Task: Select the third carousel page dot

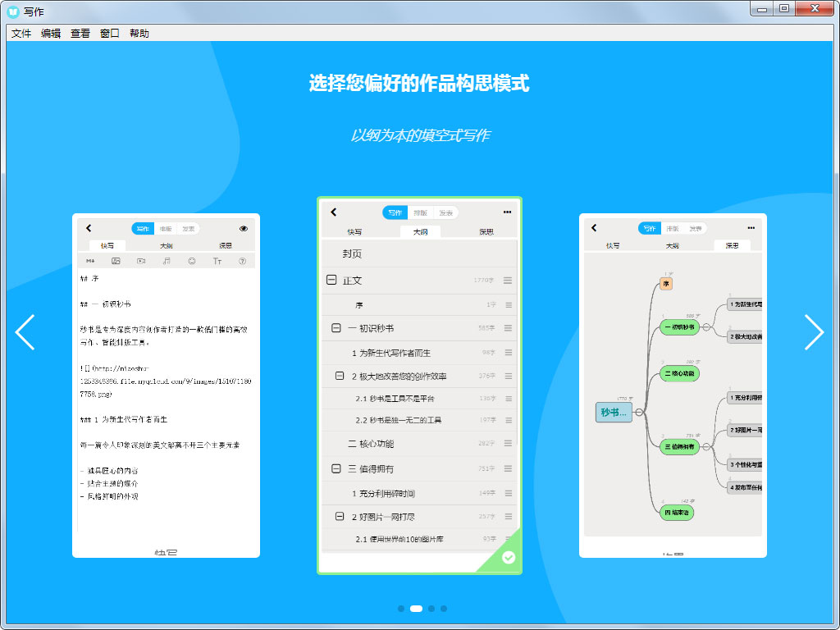Action: point(431,609)
